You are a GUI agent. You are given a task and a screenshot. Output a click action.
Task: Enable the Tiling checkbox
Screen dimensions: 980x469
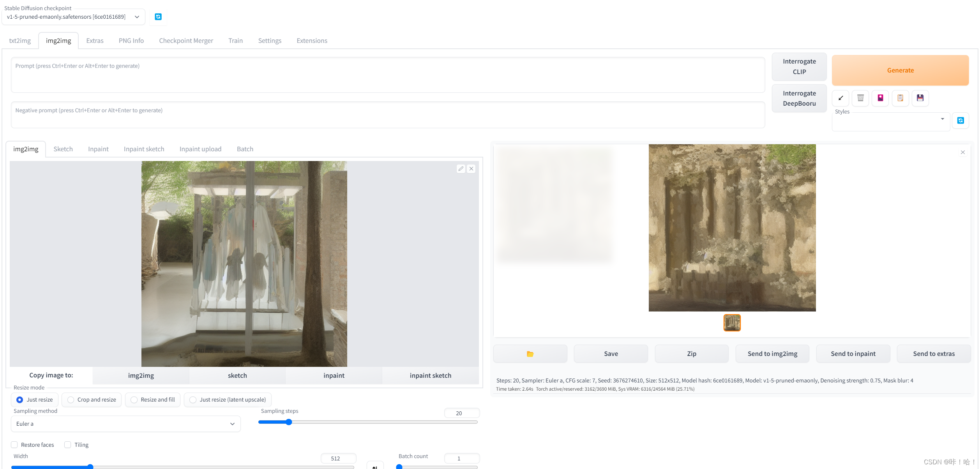click(x=68, y=445)
